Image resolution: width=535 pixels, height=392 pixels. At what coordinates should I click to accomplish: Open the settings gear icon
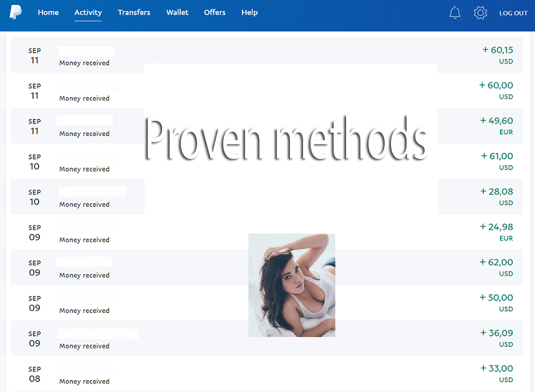pos(480,12)
